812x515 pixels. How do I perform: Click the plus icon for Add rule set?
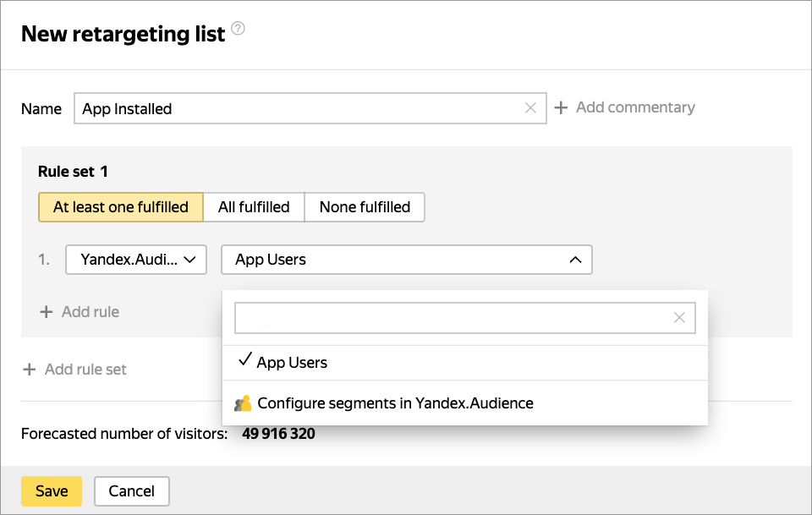coord(30,370)
